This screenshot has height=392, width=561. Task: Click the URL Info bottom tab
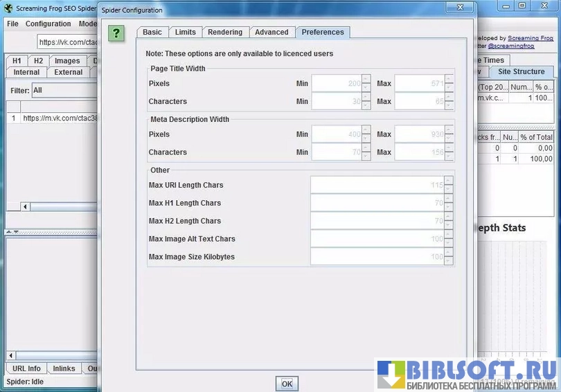pyautogui.click(x=26, y=368)
